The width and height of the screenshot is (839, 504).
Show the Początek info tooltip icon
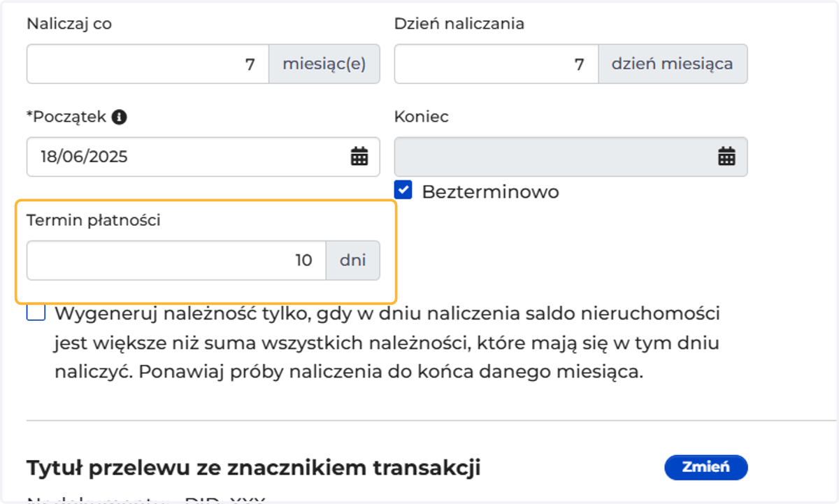tap(120, 117)
